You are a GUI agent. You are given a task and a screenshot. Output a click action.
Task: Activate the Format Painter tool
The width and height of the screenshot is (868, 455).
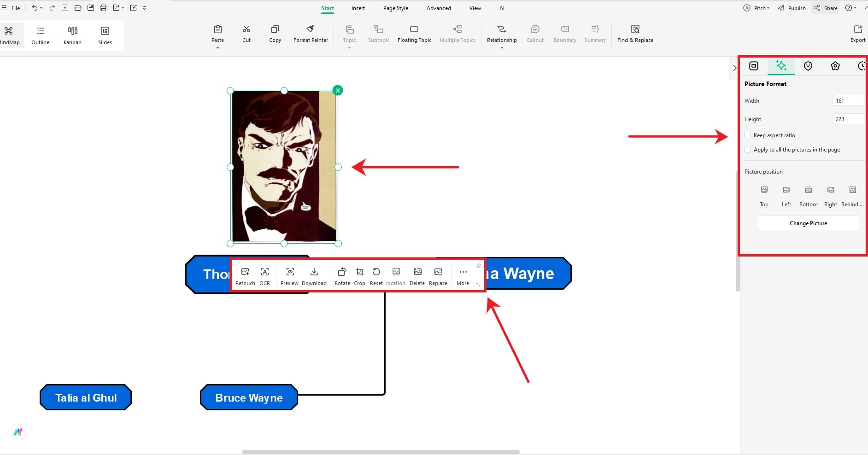coord(311,35)
